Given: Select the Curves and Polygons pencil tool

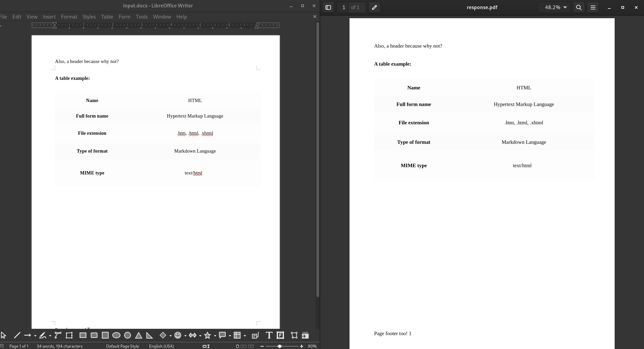Looking at the screenshot, I should click(x=43, y=335).
